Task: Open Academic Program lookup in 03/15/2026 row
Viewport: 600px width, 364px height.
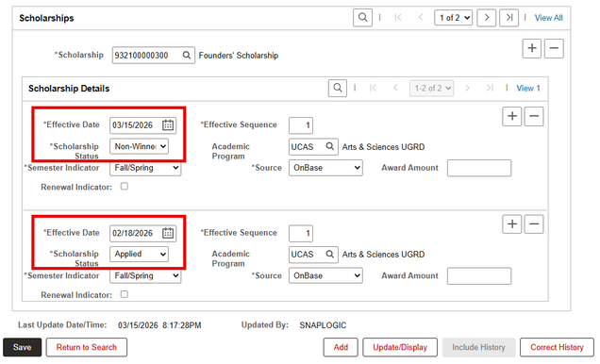Action: coord(330,146)
